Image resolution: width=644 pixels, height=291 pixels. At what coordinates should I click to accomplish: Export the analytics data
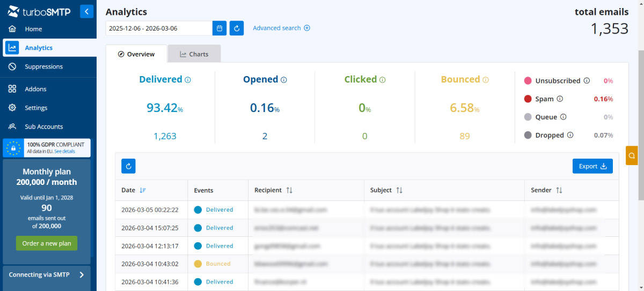[592, 166]
